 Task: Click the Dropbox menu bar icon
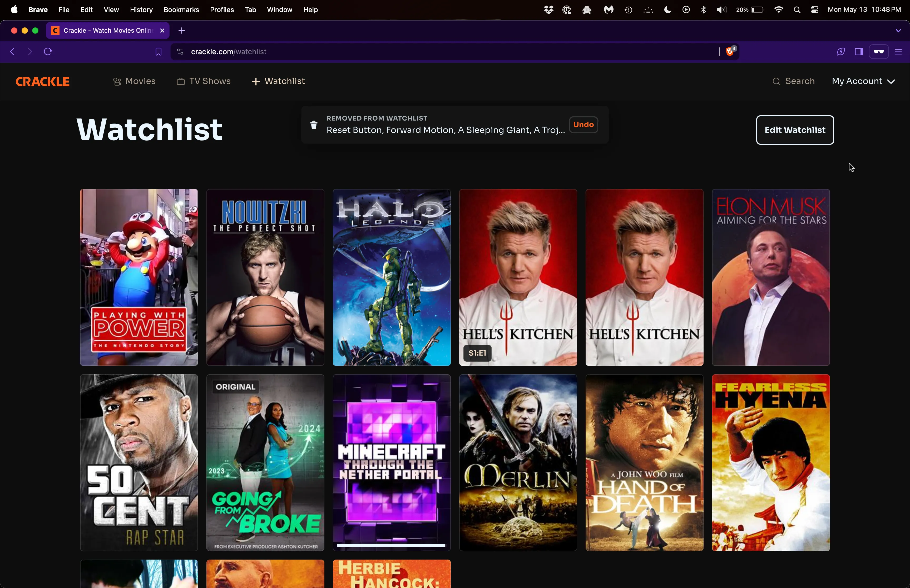(548, 10)
